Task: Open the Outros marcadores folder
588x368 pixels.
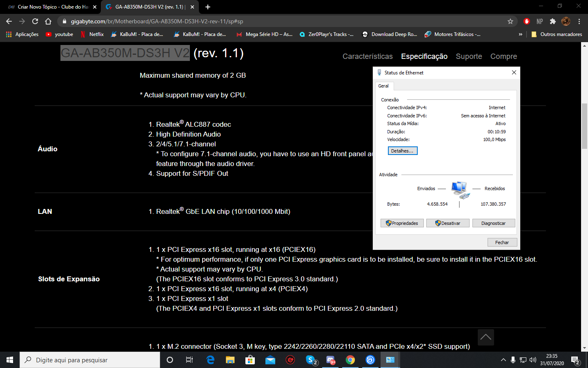Action: pyautogui.click(x=557, y=34)
